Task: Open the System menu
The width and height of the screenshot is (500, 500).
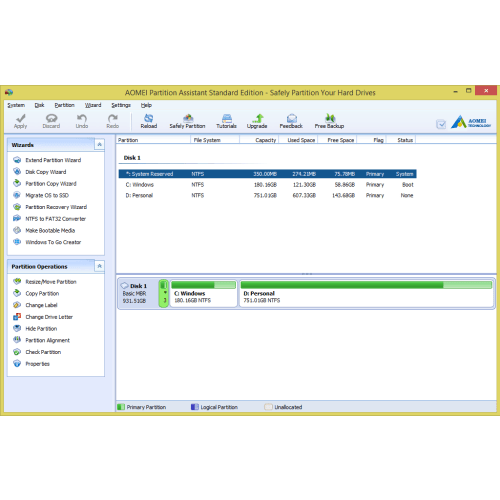Action: (16, 105)
